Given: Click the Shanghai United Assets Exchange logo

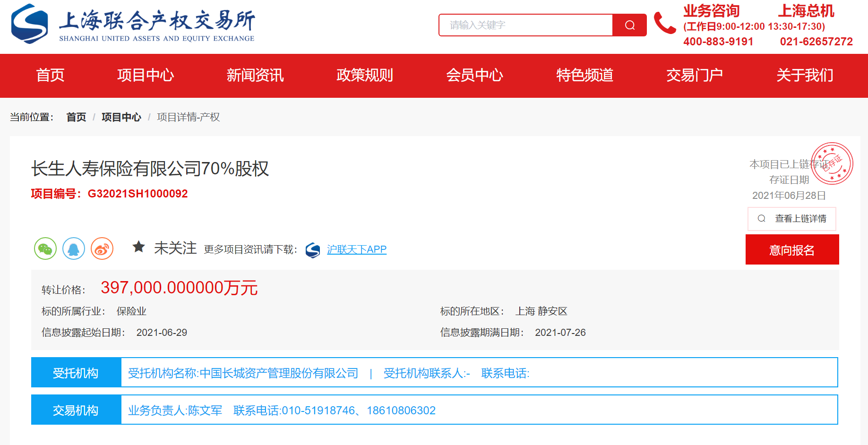Looking at the screenshot, I should pos(133,24).
